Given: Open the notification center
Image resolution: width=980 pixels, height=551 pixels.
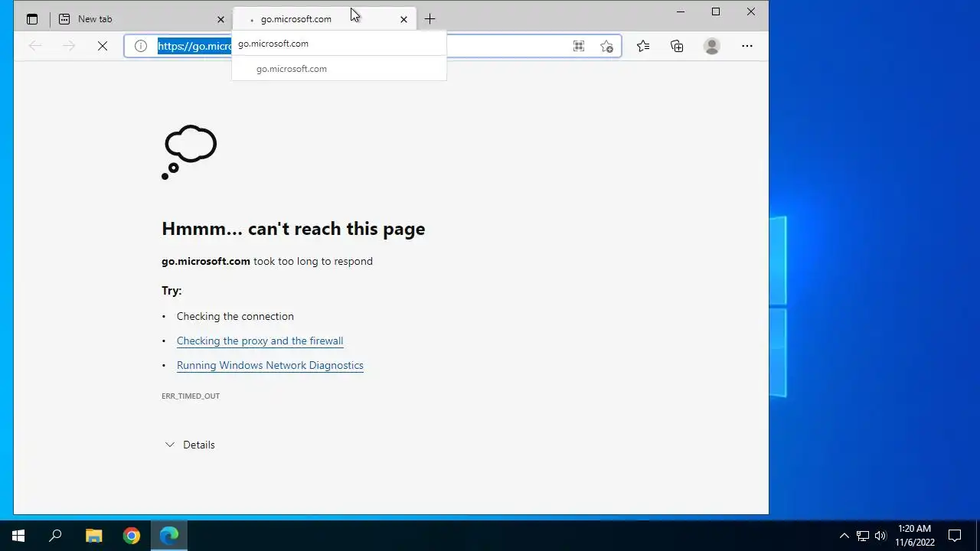Looking at the screenshot, I should (955, 536).
